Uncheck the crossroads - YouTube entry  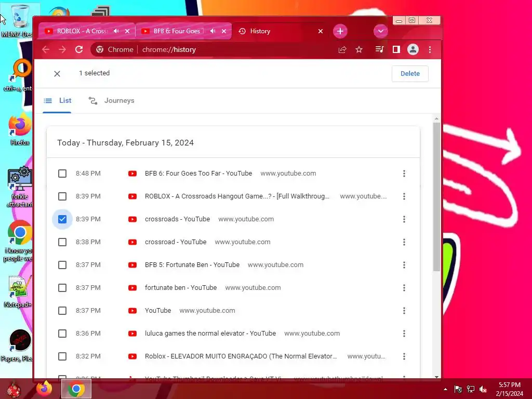point(62,219)
